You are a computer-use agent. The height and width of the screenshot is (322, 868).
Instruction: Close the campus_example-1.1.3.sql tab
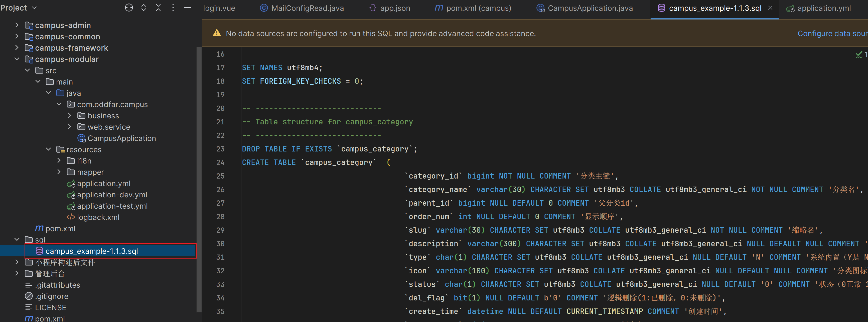coord(770,8)
